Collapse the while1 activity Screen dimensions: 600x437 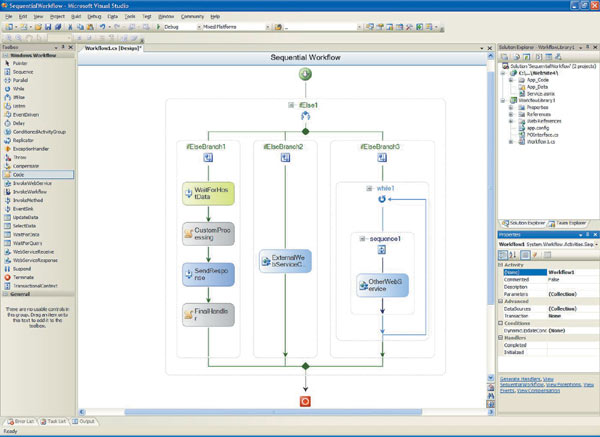pyautogui.click(x=369, y=188)
